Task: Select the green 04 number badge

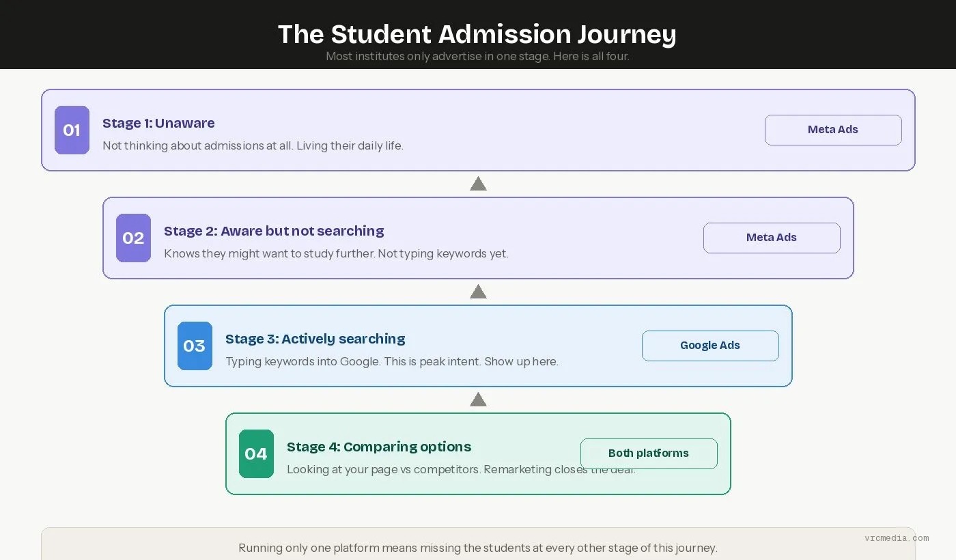Action: coord(256,453)
